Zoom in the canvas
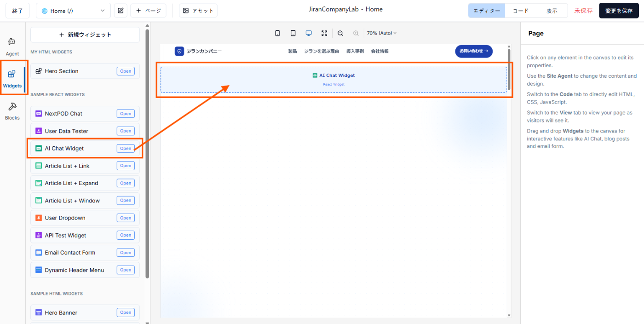This screenshot has width=644, height=324. pyautogui.click(x=356, y=33)
